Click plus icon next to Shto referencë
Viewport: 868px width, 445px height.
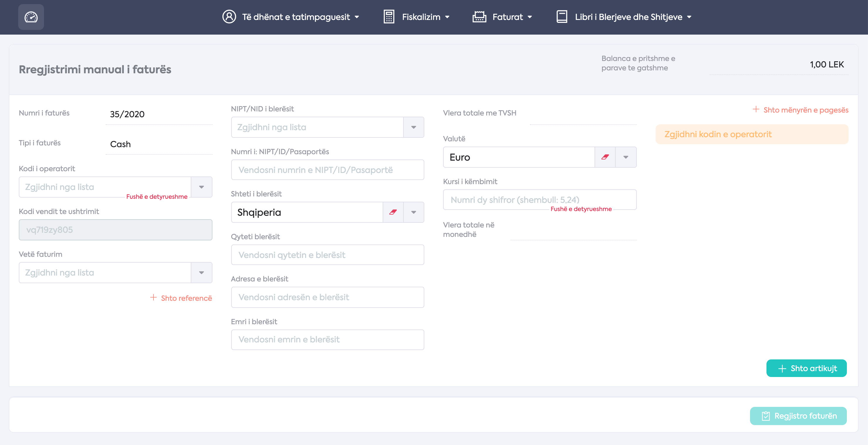pos(153,298)
